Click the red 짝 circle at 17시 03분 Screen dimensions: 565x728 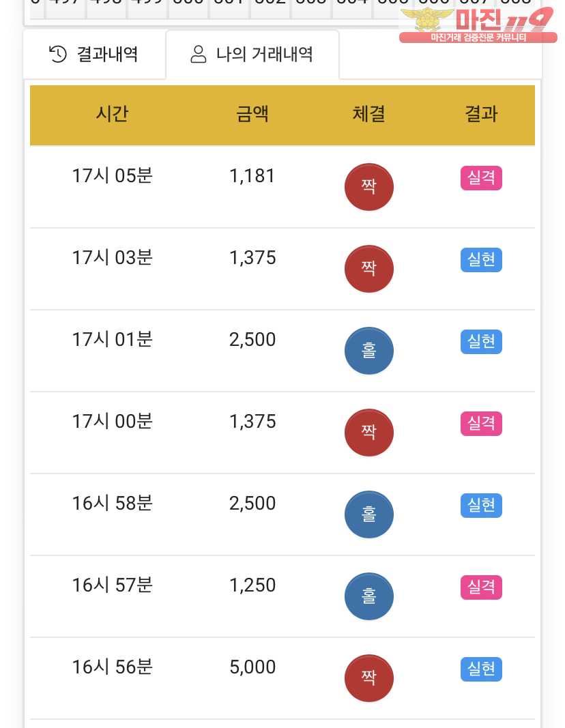coord(369,269)
